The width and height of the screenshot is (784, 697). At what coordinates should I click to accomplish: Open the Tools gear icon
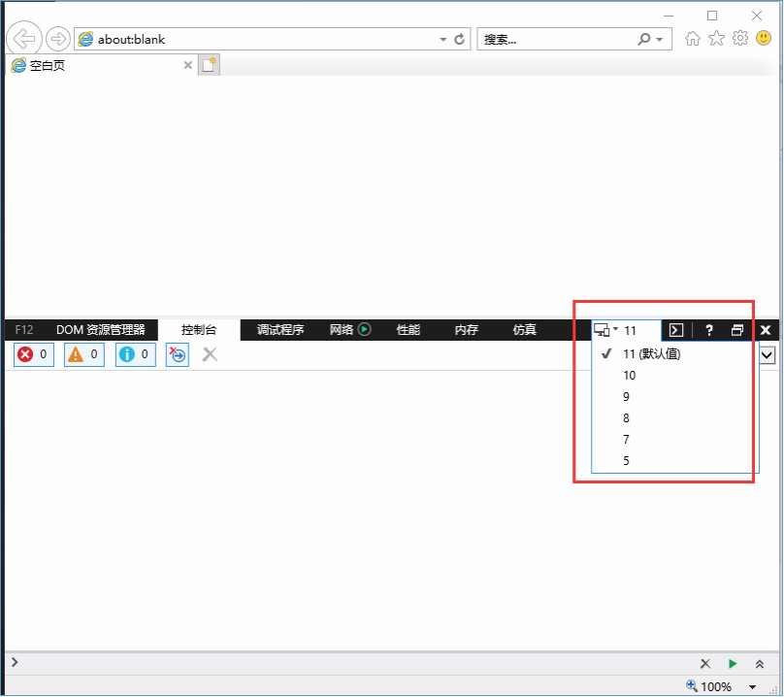pos(740,39)
